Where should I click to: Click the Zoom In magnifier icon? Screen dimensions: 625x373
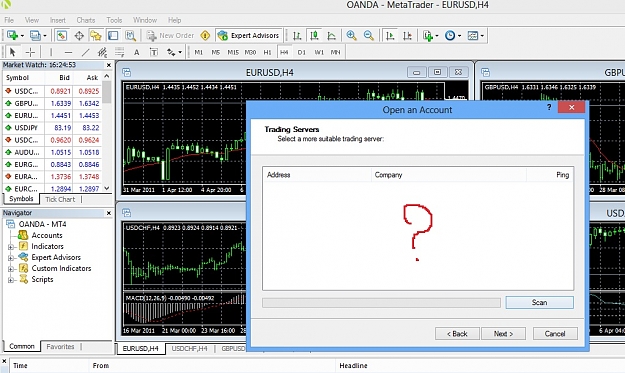point(351,35)
